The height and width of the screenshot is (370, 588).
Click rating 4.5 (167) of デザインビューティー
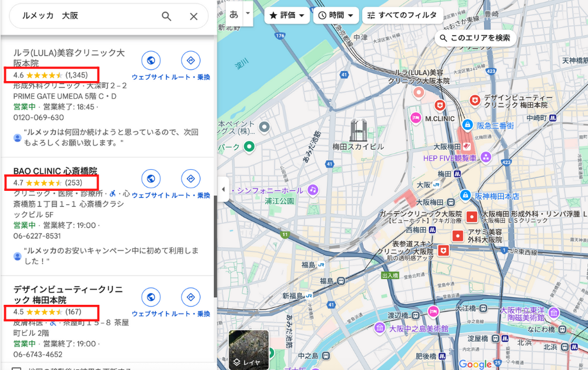pos(47,312)
